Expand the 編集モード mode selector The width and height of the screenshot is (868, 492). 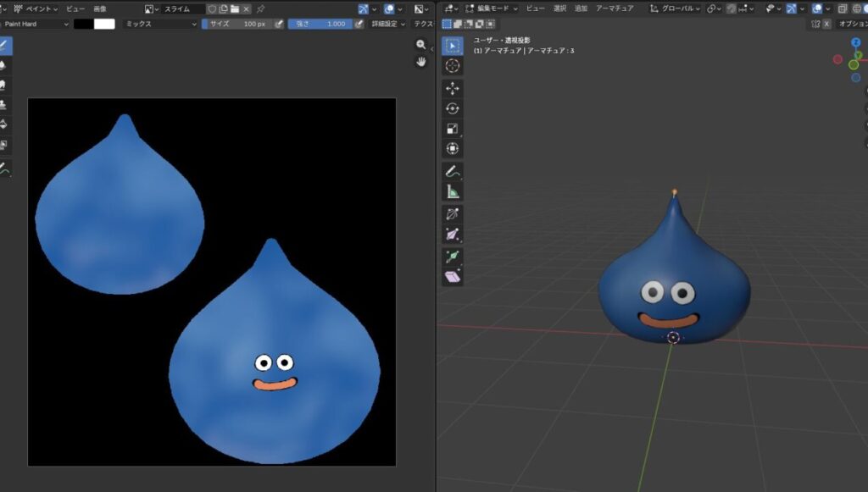[x=490, y=8]
